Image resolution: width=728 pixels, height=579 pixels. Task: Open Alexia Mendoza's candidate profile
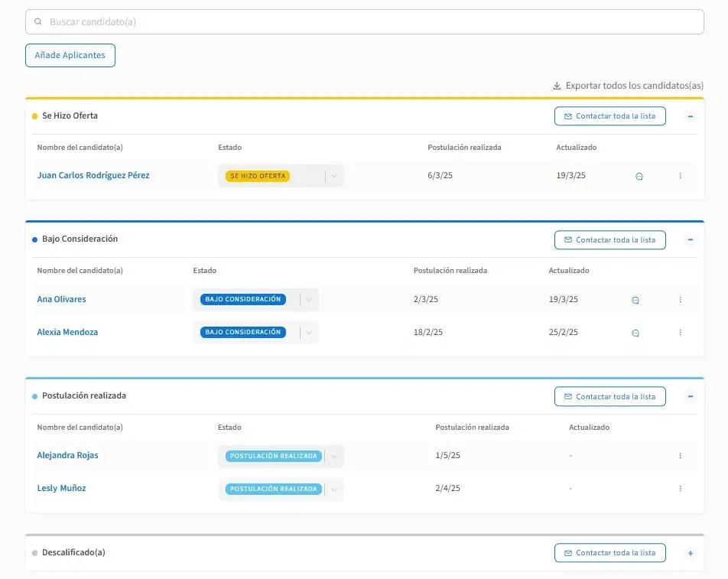point(67,333)
